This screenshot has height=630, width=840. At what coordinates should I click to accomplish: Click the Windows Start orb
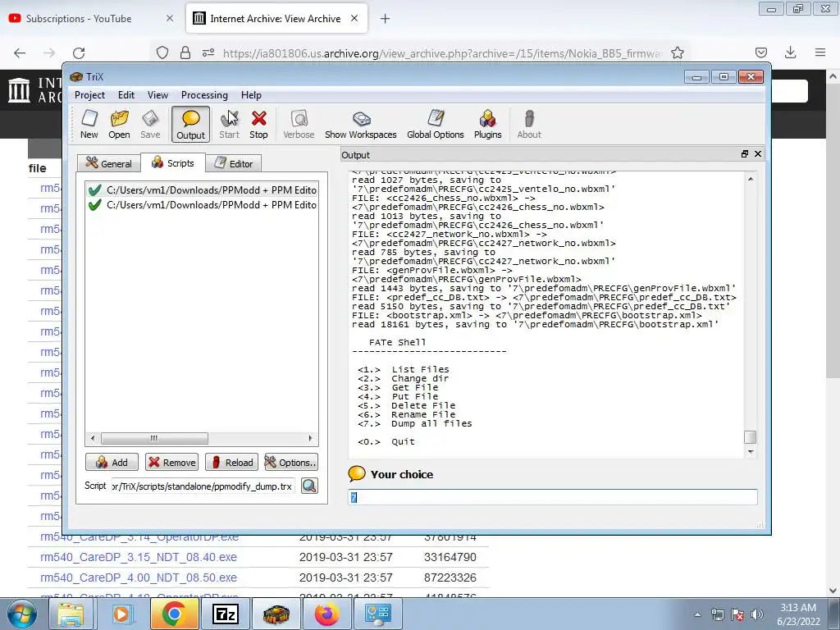22,614
